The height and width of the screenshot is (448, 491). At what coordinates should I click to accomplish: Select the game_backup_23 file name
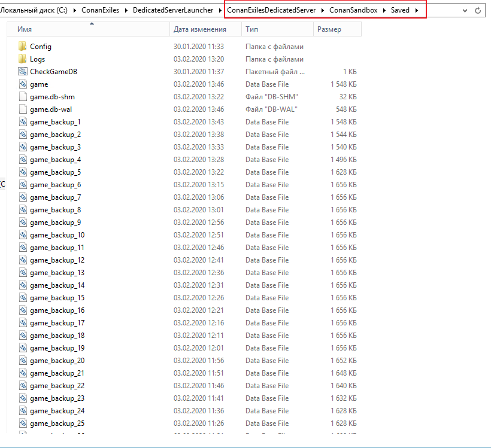[57, 398]
